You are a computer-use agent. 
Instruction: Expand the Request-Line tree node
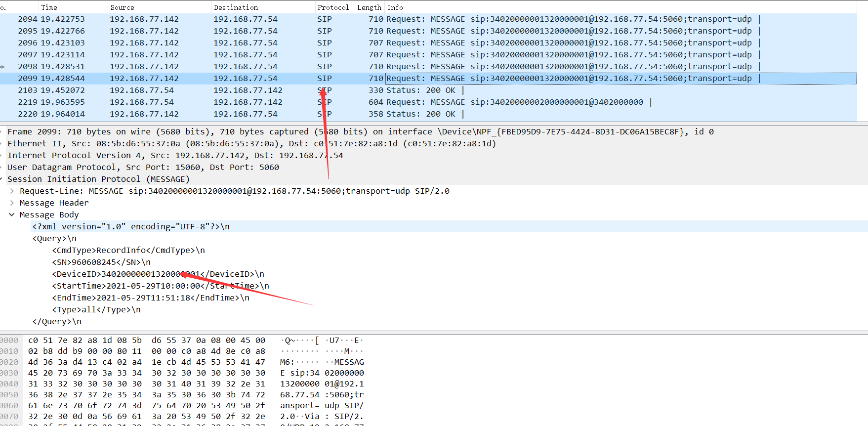(12, 191)
